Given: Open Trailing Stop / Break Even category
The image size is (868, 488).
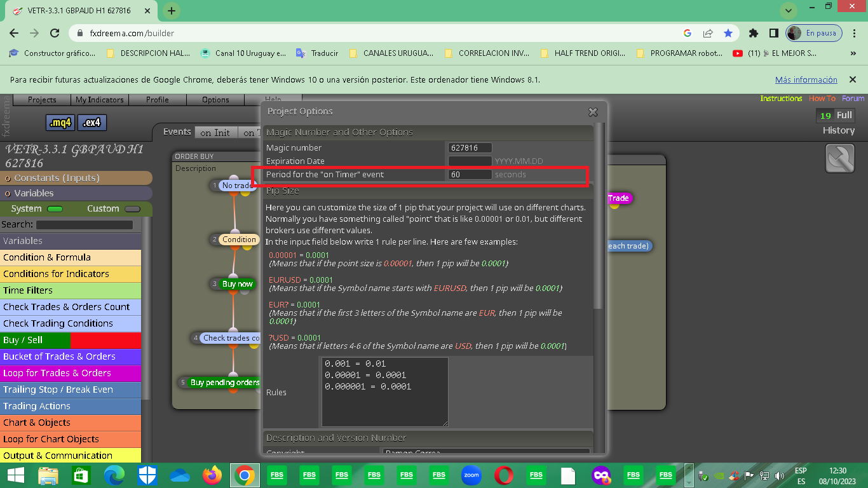Looking at the screenshot, I should [71, 390].
